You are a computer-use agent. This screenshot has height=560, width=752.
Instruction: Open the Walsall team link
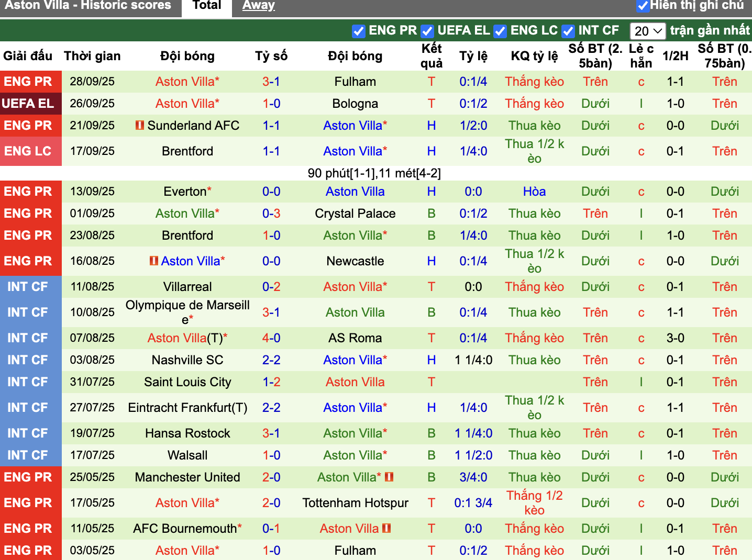point(187,455)
